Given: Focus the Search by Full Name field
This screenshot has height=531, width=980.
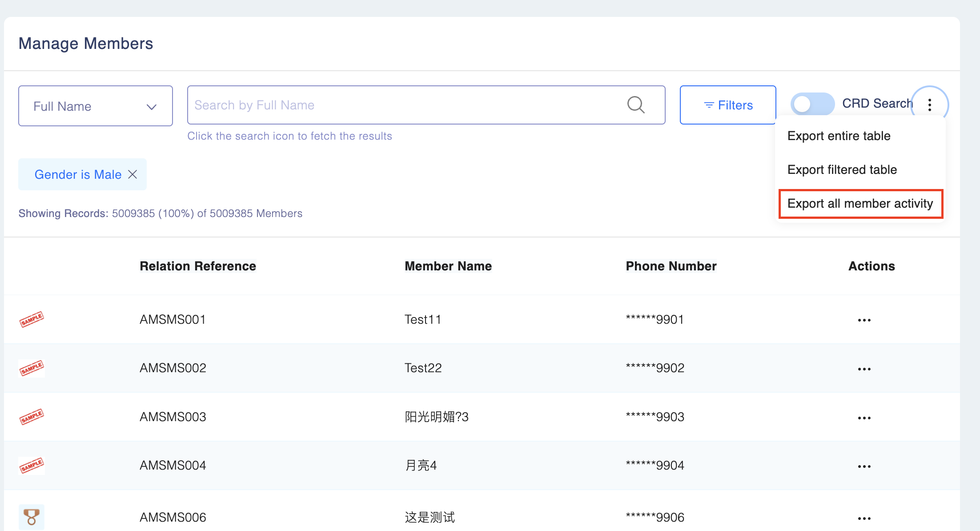Looking at the screenshot, I should [x=400, y=105].
